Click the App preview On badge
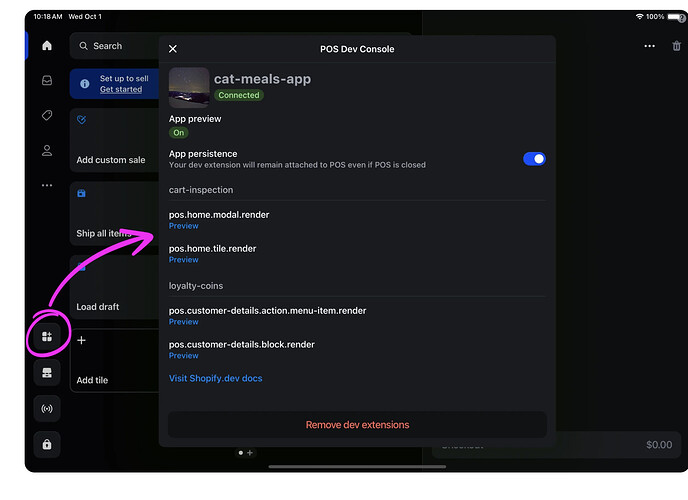688x500 pixels. pos(179,133)
